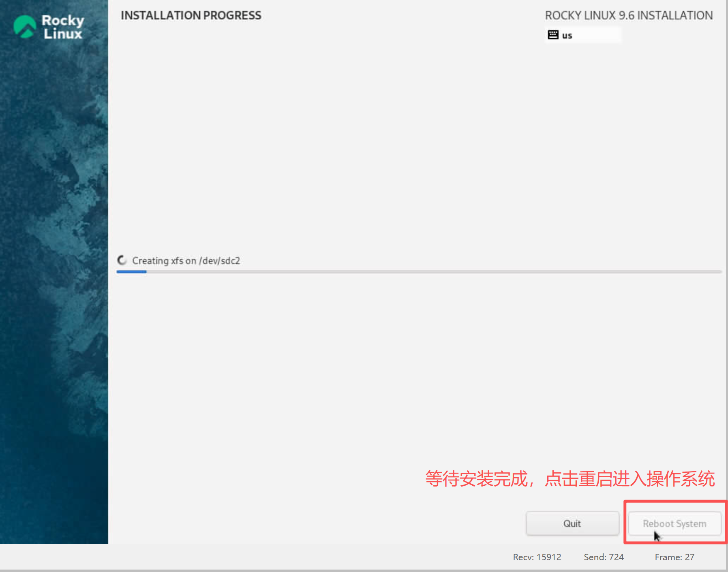
Task: Click the Rocky Linux mountain emblem
Action: click(x=25, y=26)
